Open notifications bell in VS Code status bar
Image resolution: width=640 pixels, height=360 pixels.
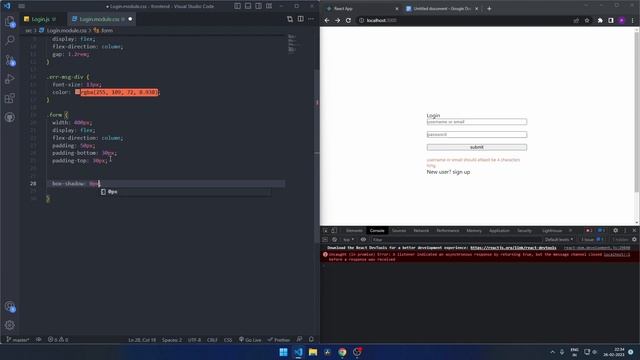click(x=311, y=340)
